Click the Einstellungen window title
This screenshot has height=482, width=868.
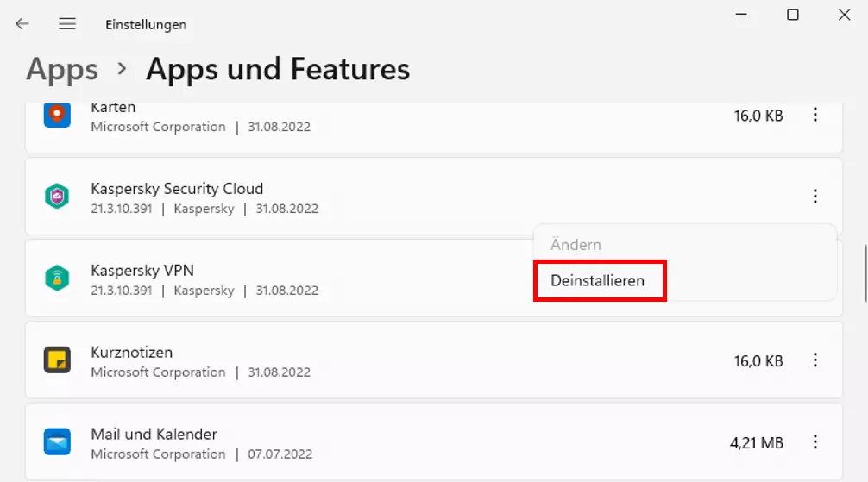pos(146,25)
